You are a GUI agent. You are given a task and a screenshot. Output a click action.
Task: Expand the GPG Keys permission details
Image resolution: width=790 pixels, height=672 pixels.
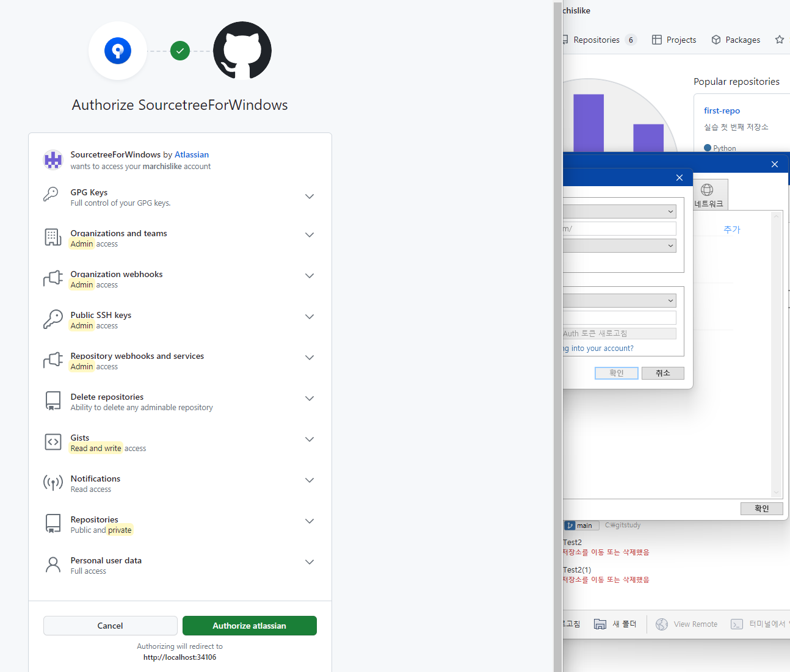310,197
